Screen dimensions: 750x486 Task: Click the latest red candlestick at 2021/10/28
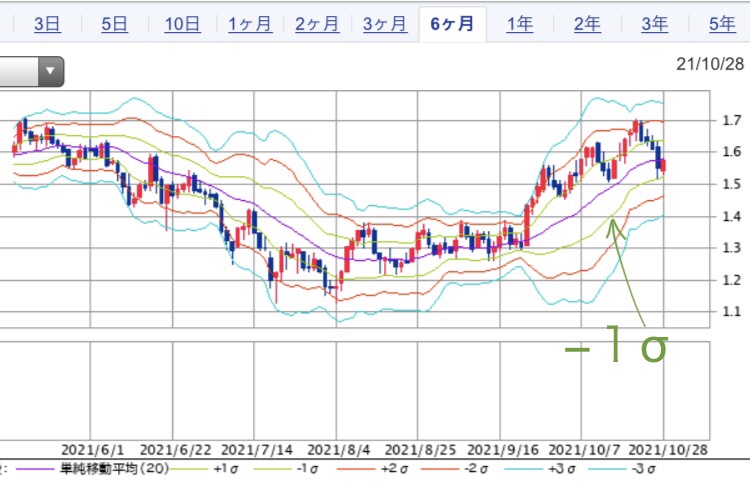click(x=663, y=167)
